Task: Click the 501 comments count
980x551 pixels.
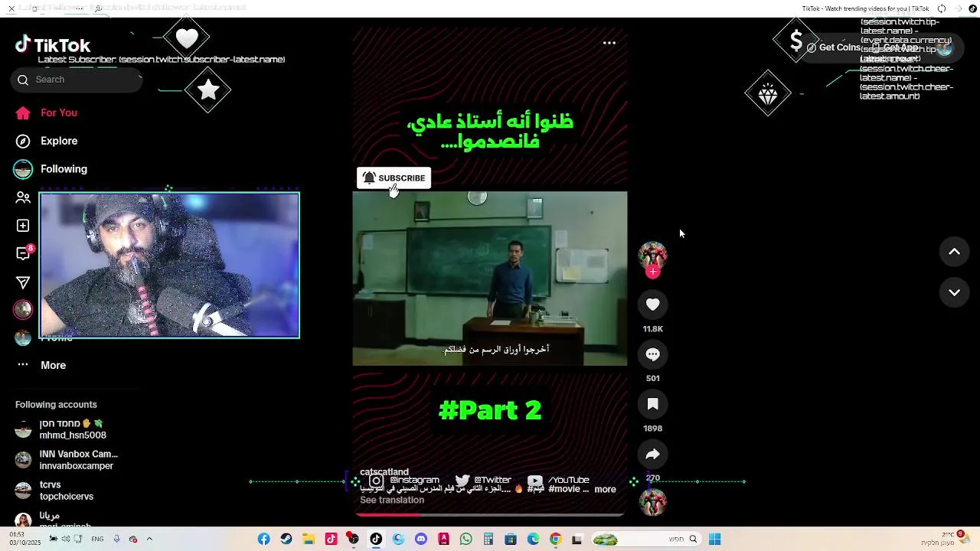Action: [652, 379]
